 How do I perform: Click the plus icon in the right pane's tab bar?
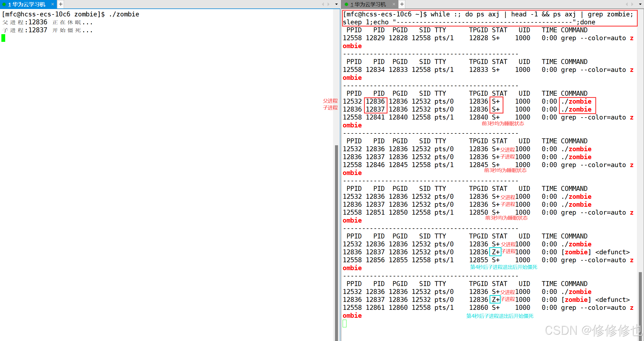402,4
